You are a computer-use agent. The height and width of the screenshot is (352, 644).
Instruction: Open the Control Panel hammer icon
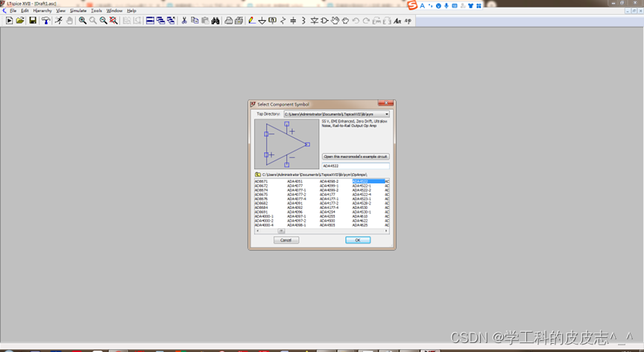click(x=45, y=21)
